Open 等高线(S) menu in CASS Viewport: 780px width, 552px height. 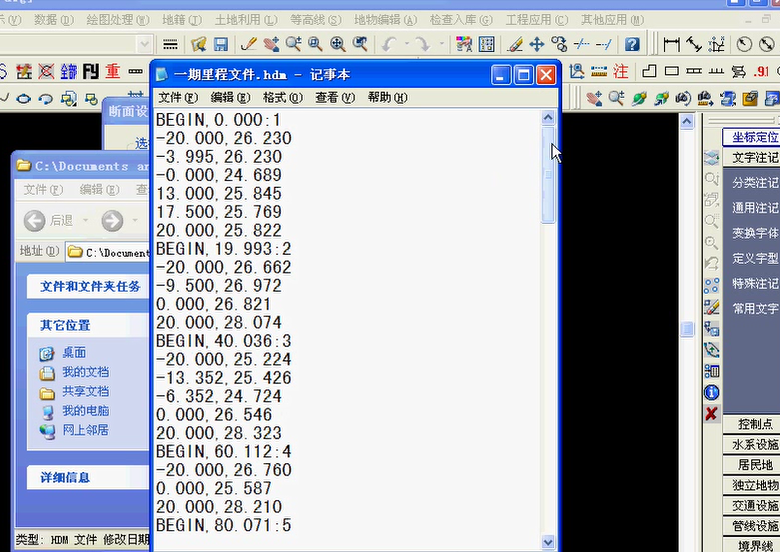316,20
